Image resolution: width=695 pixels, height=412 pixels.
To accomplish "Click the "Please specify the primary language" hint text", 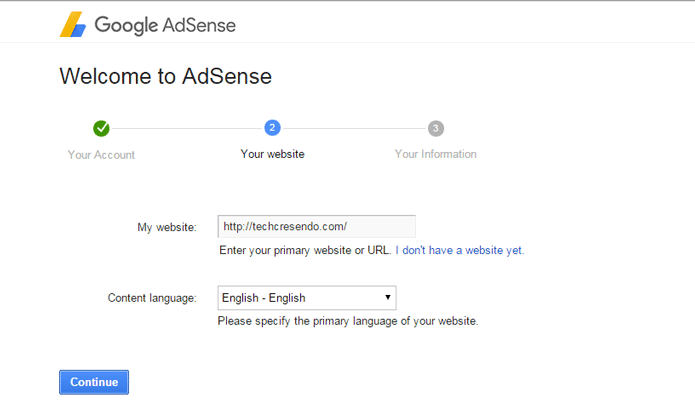I will tap(348, 321).
